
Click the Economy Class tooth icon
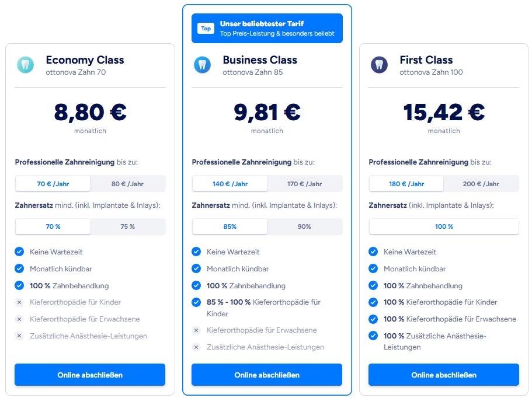(x=25, y=65)
